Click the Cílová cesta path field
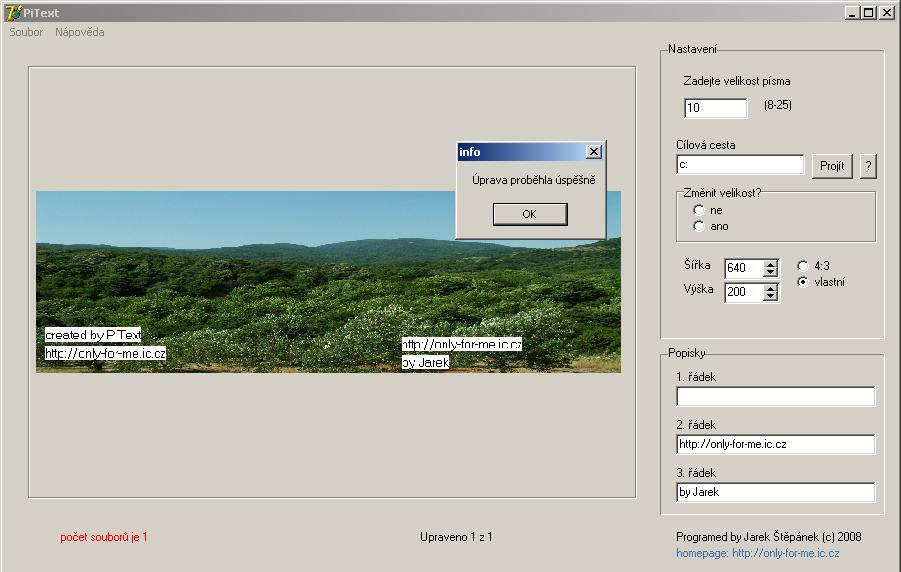 [x=740, y=164]
